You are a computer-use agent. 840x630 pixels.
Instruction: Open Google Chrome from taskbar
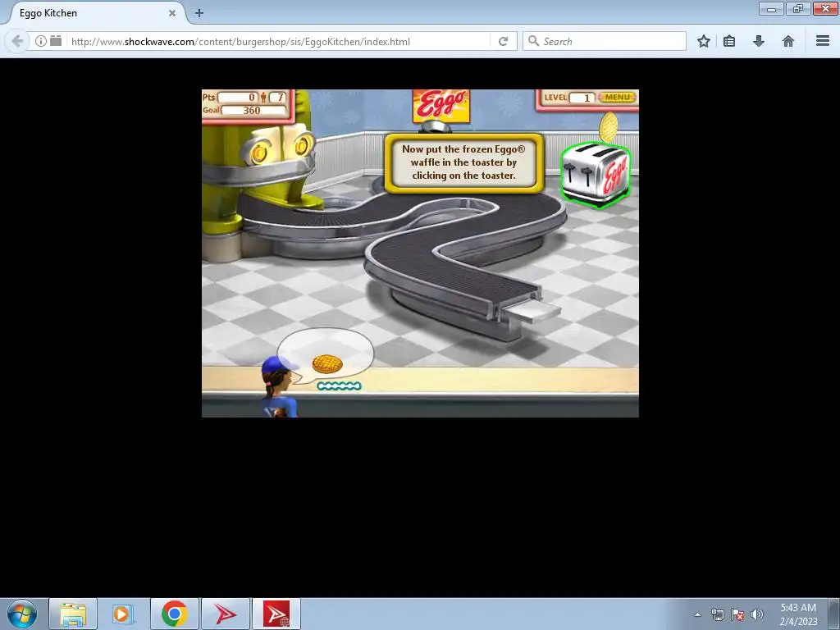coord(174,614)
